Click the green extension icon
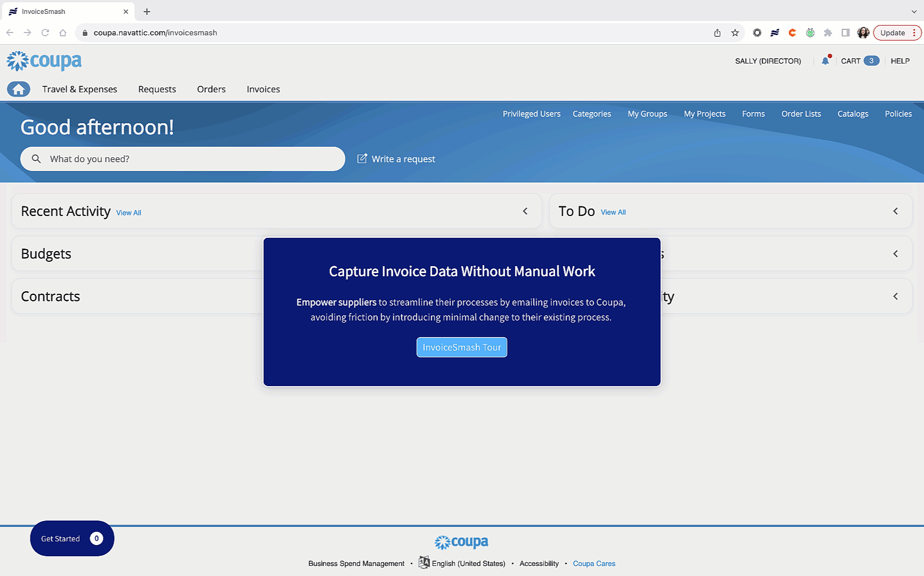The image size is (924, 576). [810, 33]
